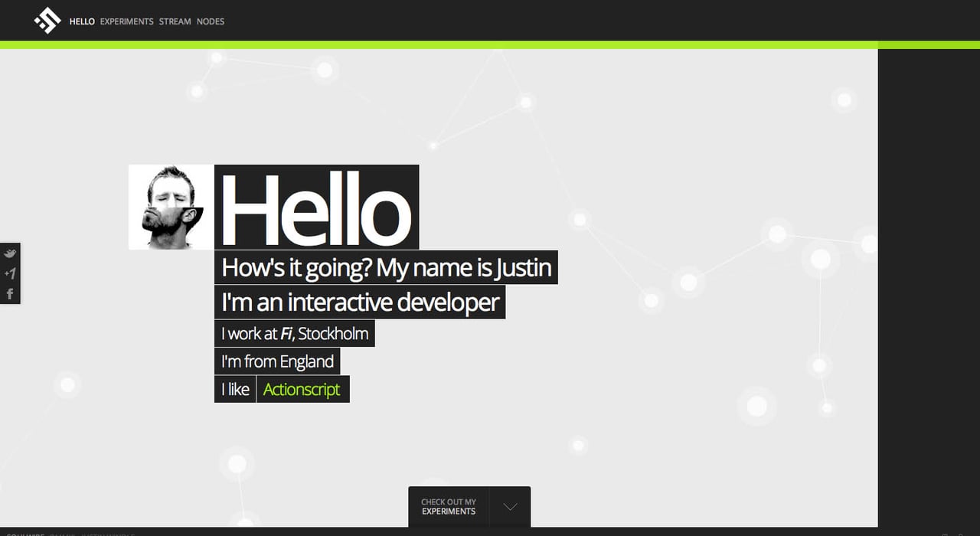The width and height of the screenshot is (980, 536).
Task: Click the large Hello heading
Action: 314,207
